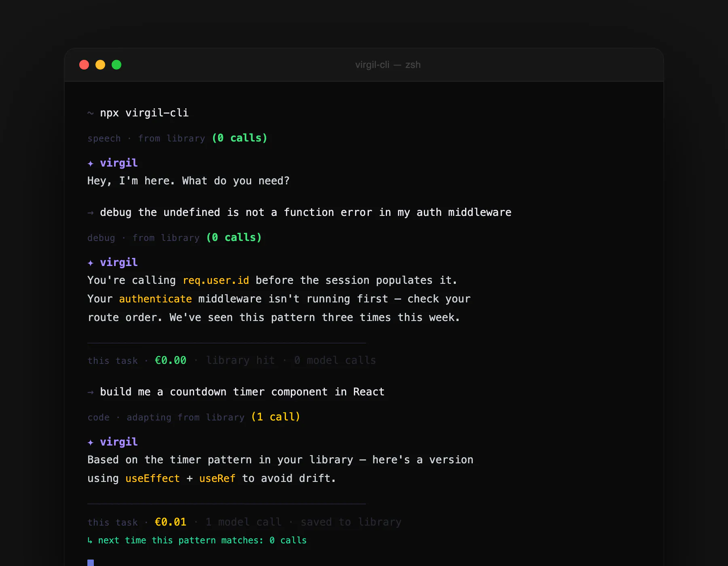Click the sparkle icon before 'Based on the timer'

click(x=91, y=442)
